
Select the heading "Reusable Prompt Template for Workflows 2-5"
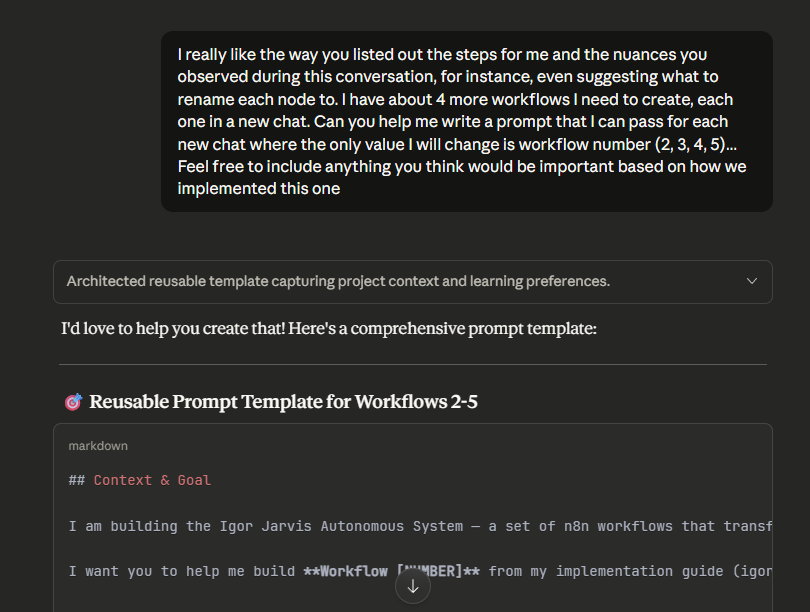283,401
